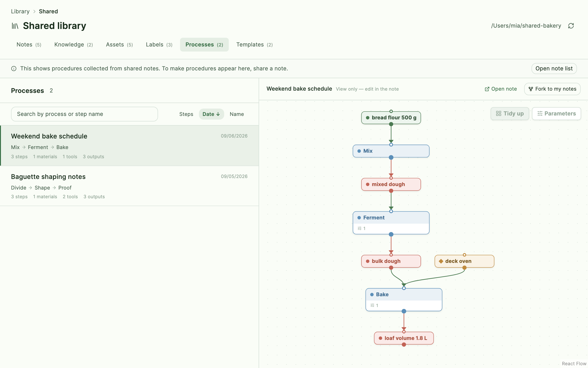
Task: Click the Open note list button
Action: click(554, 69)
